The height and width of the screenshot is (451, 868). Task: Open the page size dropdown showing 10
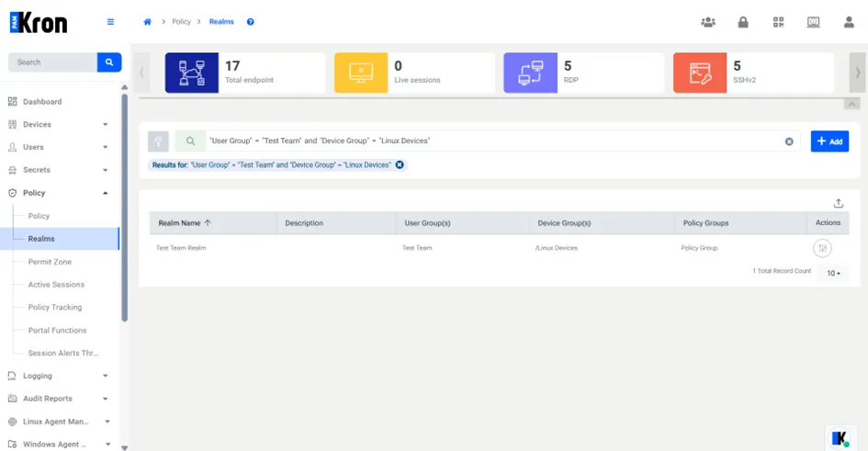(833, 274)
